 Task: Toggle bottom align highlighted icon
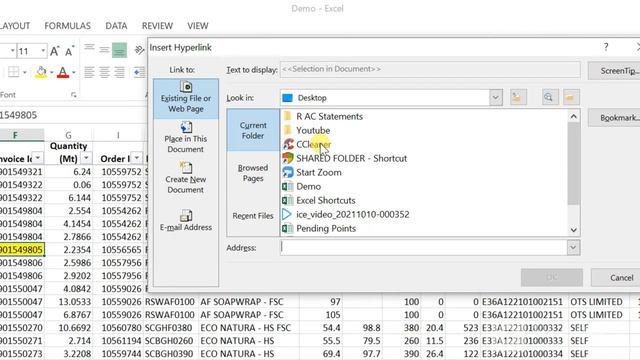point(119,50)
